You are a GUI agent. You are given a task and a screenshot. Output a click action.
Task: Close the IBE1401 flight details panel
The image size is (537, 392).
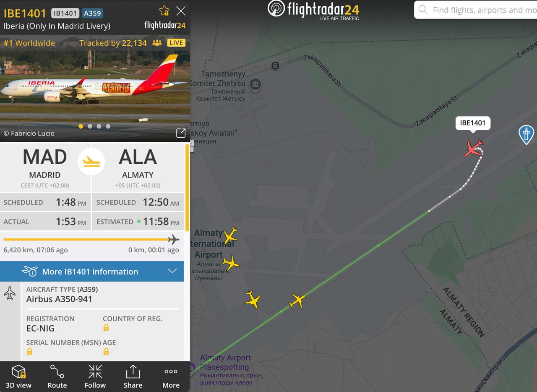[181, 11]
